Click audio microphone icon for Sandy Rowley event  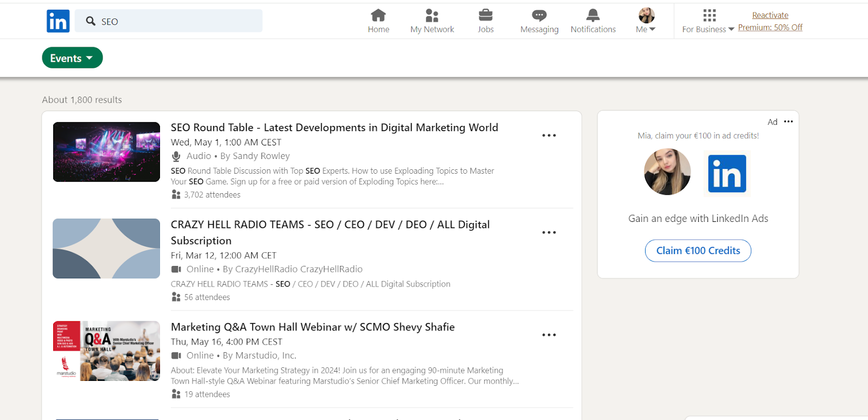[x=176, y=156]
